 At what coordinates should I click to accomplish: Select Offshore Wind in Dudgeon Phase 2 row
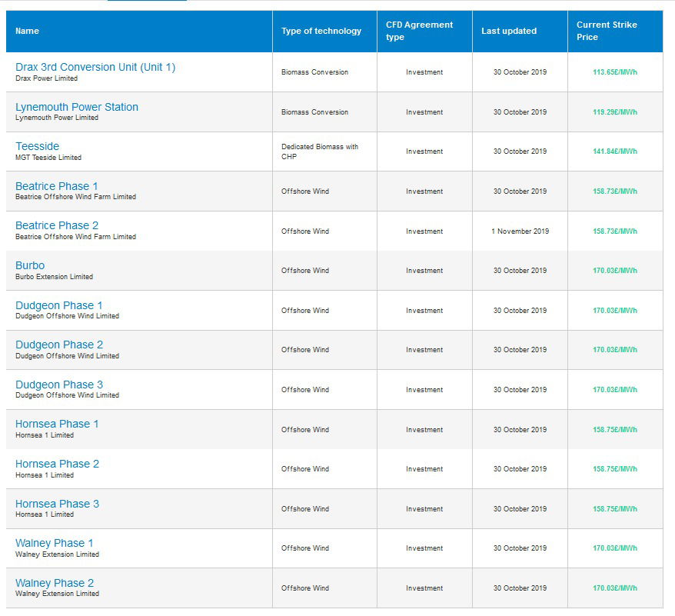pos(305,350)
